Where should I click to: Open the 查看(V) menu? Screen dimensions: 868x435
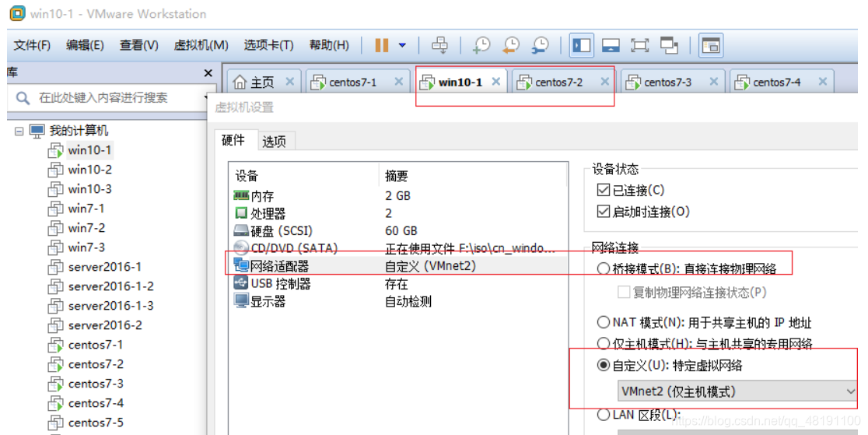pyautogui.click(x=139, y=45)
